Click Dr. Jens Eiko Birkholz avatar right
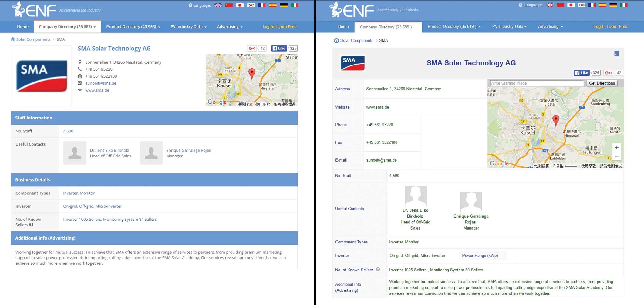Viewport: 644px width, 305px height. (x=415, y=196)
